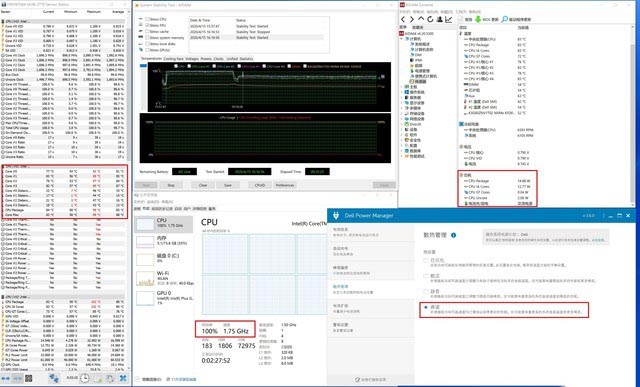This screenshot has width=640, height=387.
Task: Toggle the CPU Core #1 graph checkbox
Action: 189,66
